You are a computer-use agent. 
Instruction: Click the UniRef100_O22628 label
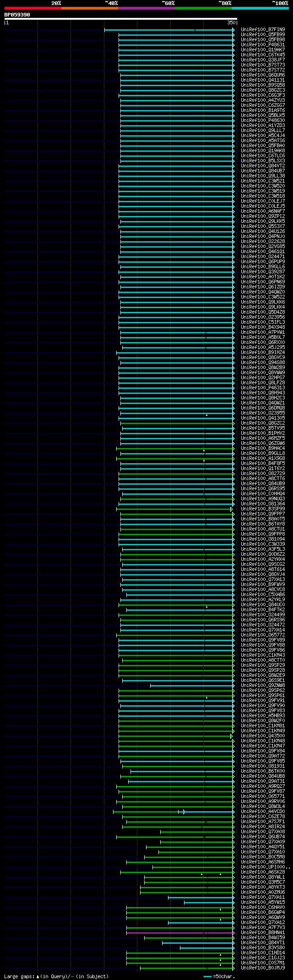tap(263, 242)
